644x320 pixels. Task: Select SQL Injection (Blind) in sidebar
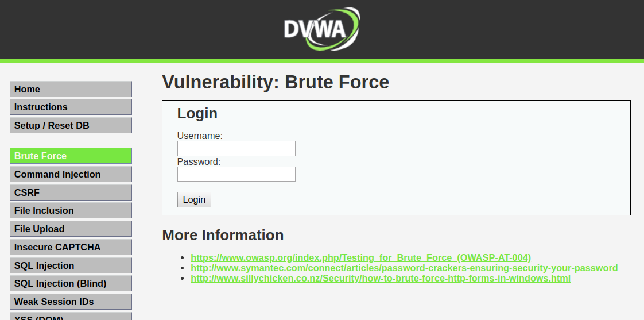71,283
